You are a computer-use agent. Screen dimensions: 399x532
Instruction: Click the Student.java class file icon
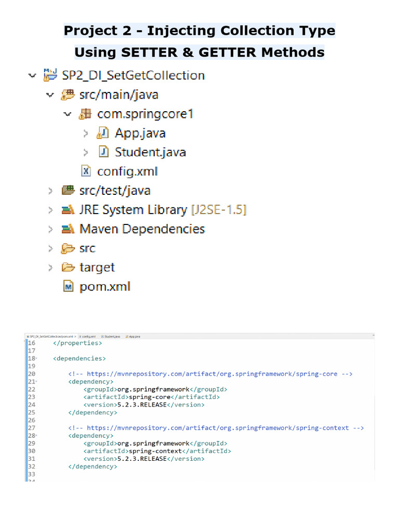[103, 152]
